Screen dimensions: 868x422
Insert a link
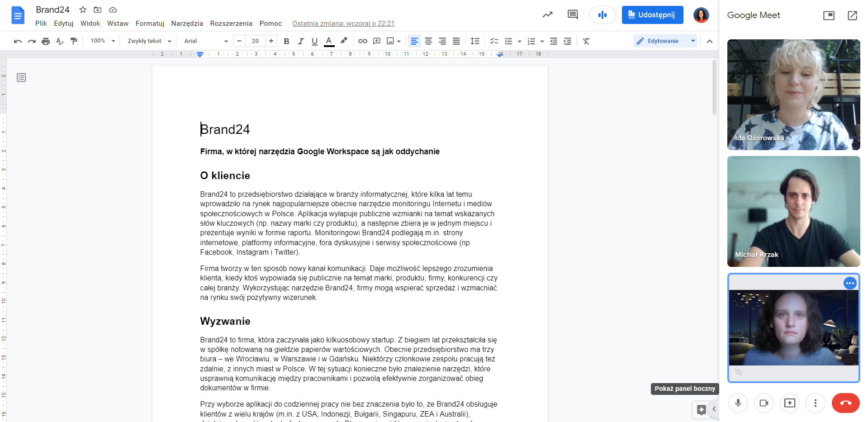(363, 41)
